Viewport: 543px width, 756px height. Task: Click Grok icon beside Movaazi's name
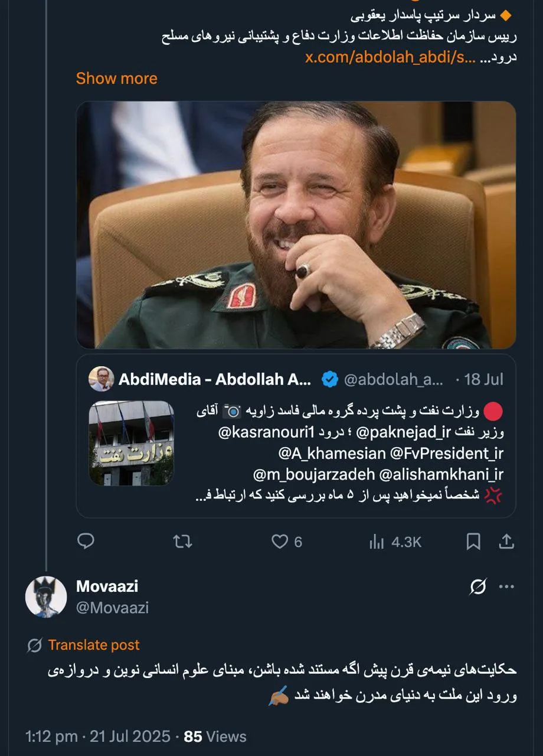478,587
